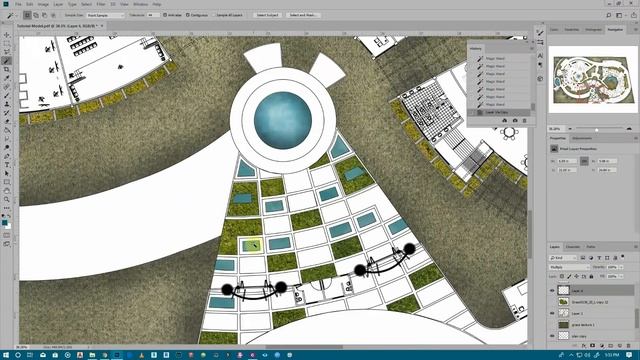Open blend mode Multiply dropdown
640x360 pixels.
tap(569, 267)
